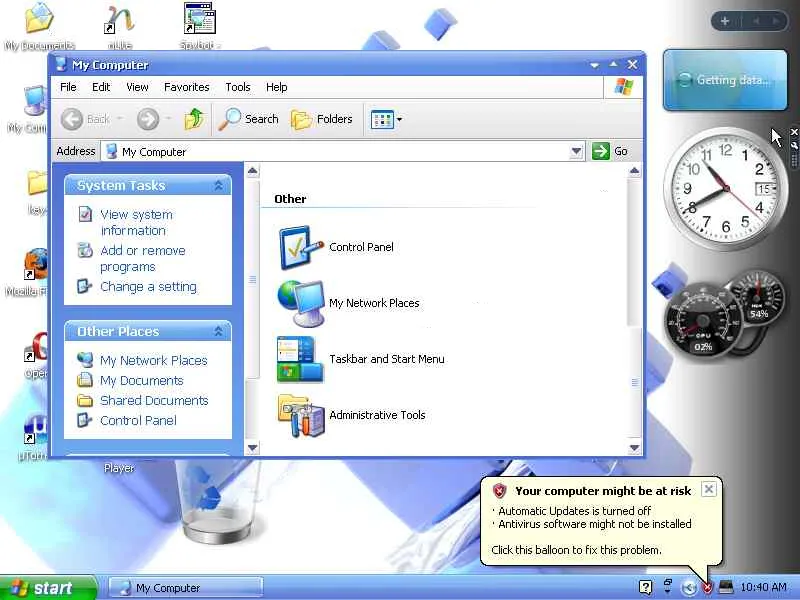This screenshot has height=600, width=800.
Task: Close the clock gadget with X
Action: point(794,133)
